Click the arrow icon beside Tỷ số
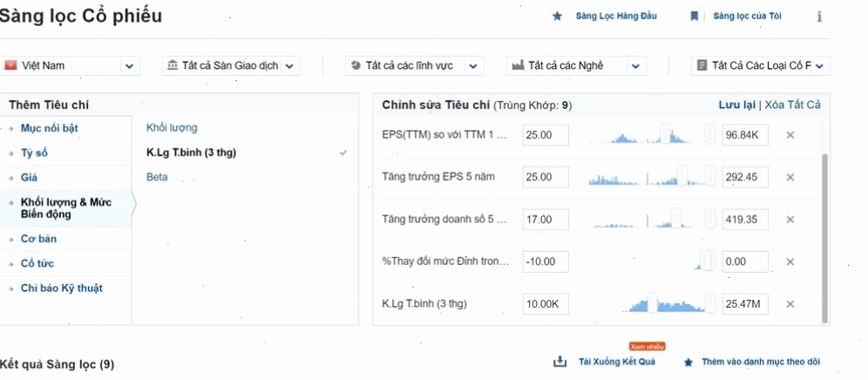Image resolution: width=868 pixels, height=380 pixels. (11, 153)
